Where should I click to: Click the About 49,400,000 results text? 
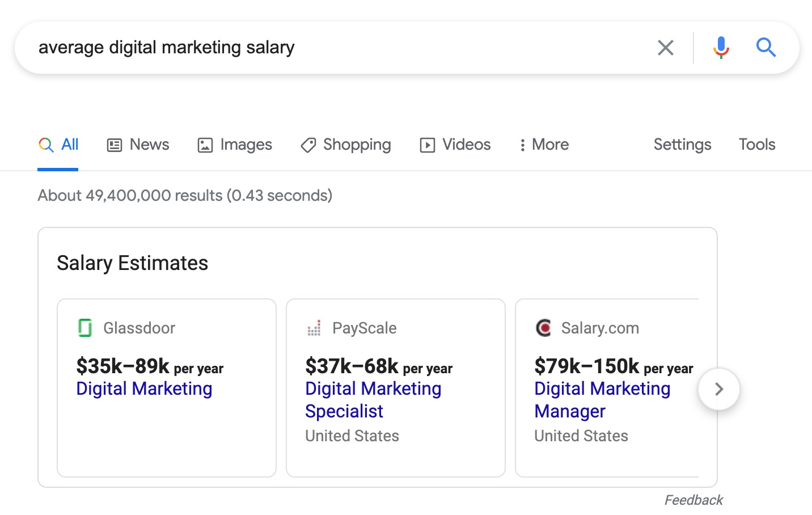[x=185, y=196]
